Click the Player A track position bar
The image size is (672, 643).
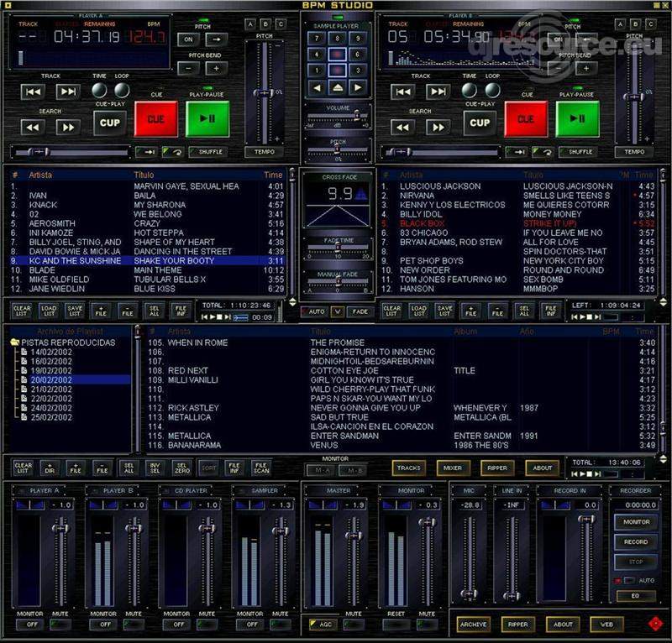coord(72,152)
